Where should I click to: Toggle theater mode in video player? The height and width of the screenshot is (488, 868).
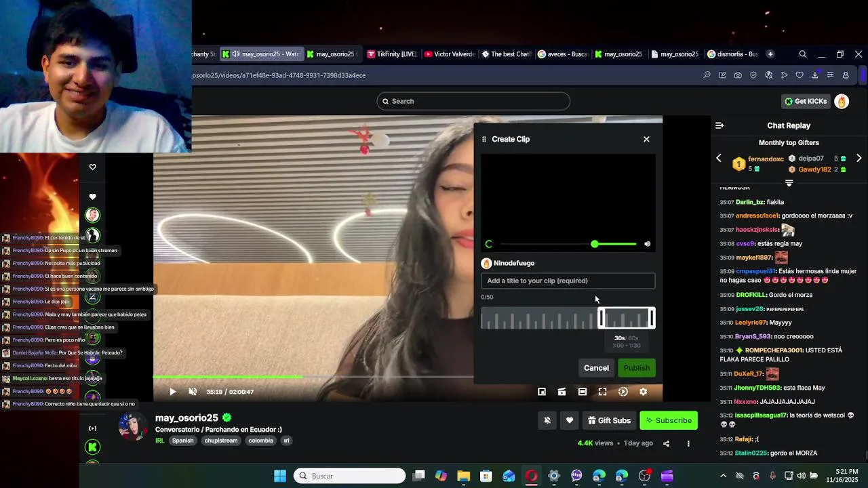pos(583,392)
